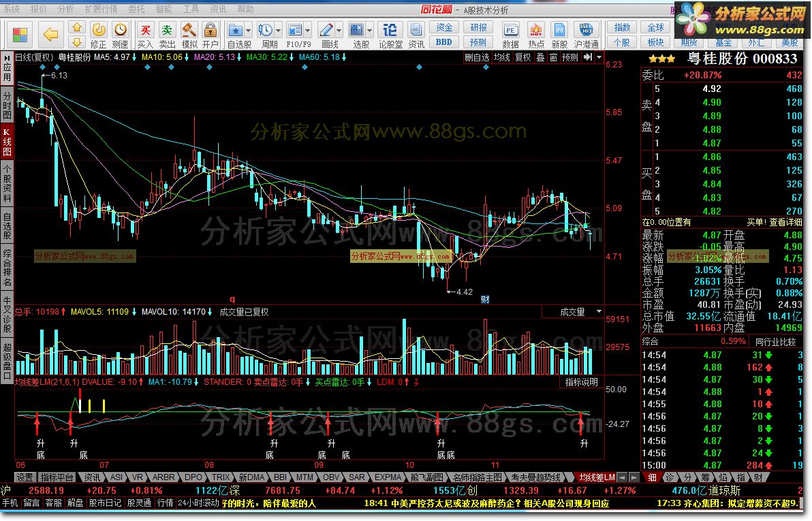Click the 资金 button

[x=443, y=27]
